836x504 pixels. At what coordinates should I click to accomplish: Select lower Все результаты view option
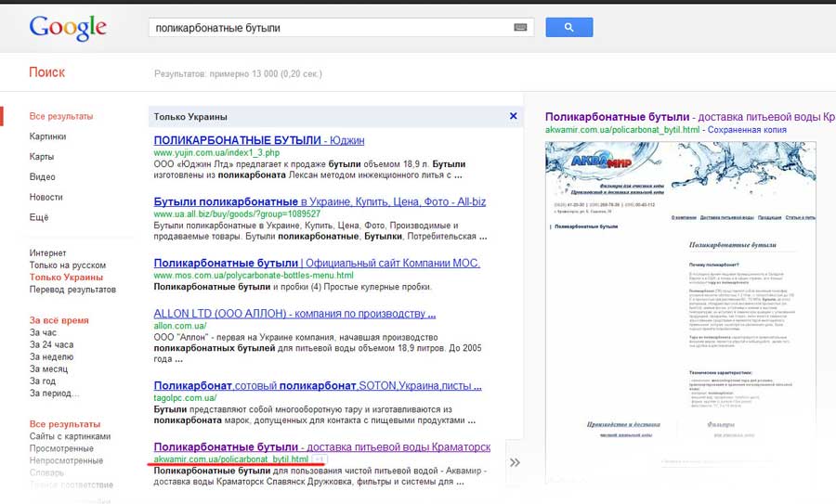65,424
